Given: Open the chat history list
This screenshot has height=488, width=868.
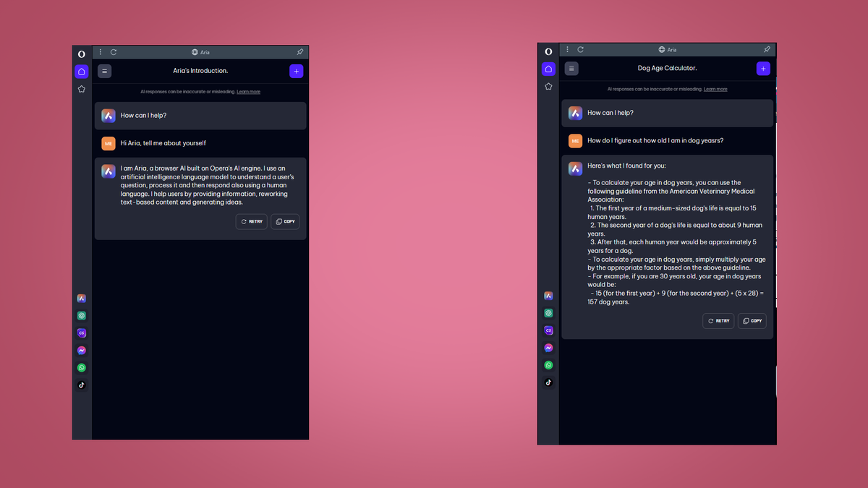Looking at the screenshot, I should click(105, 71).
